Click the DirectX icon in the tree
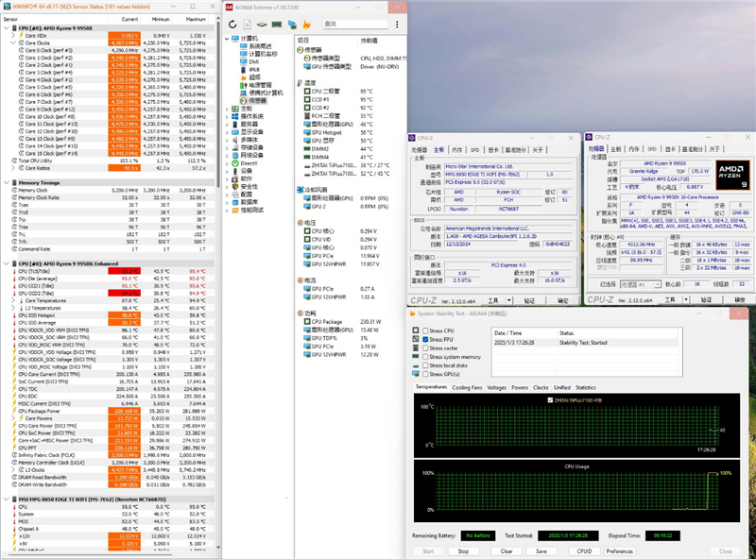The image size is (756, 559). click(235, 163)
